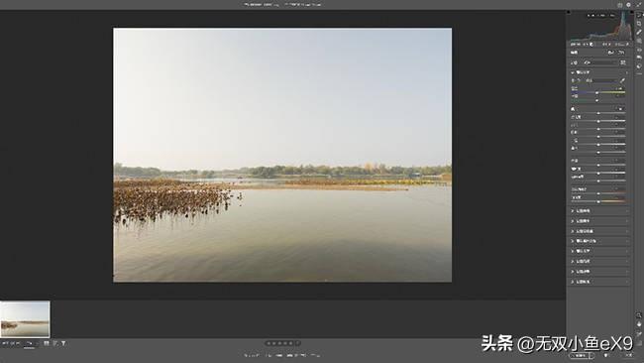
Task: Click the filmstrip filter funnel icon
Action: pos(63,343)
